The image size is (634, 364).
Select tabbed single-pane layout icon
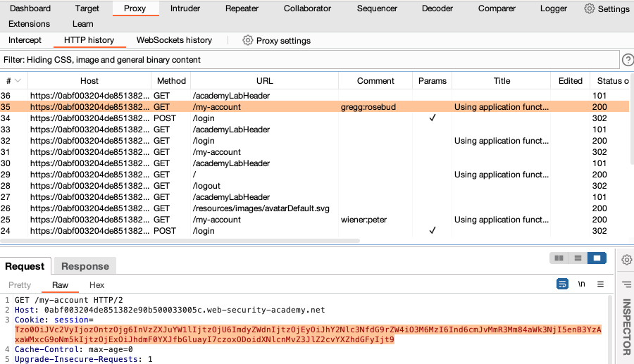click(597, 258)
